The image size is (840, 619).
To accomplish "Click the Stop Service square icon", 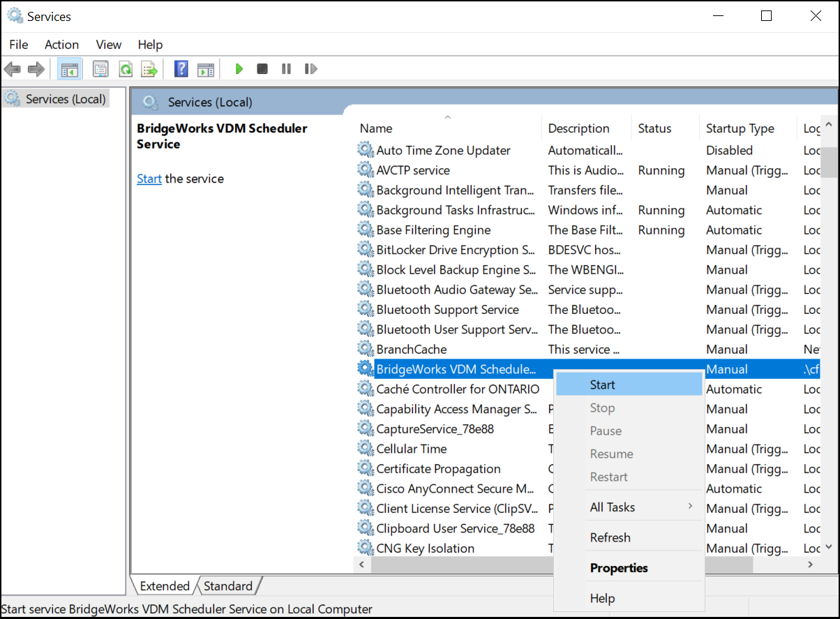I will tap(262, 69).
